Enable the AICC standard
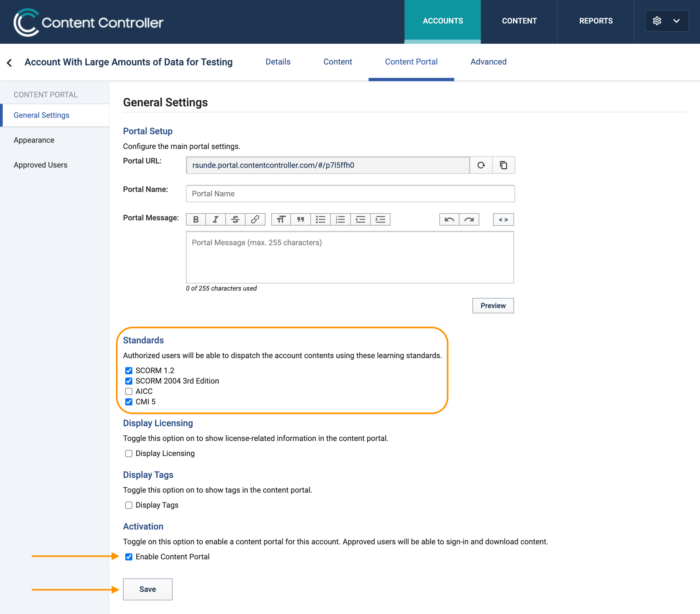This screenshot has height=614, width=700. coord(129,391)
